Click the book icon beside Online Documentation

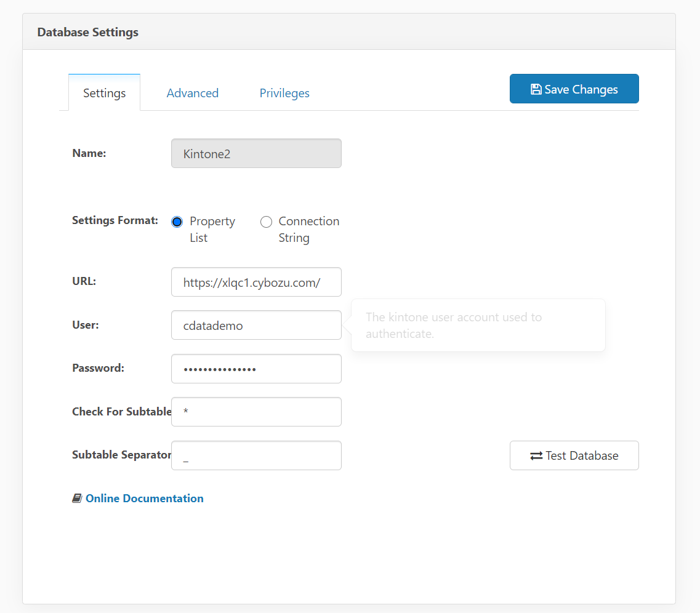click(77, 499)
